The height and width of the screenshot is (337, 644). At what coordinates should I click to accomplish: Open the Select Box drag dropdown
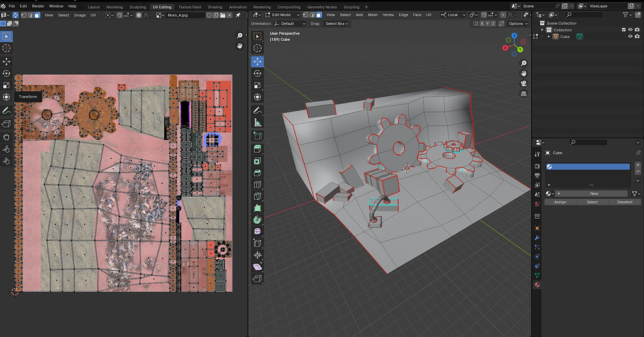click(336, 23)
